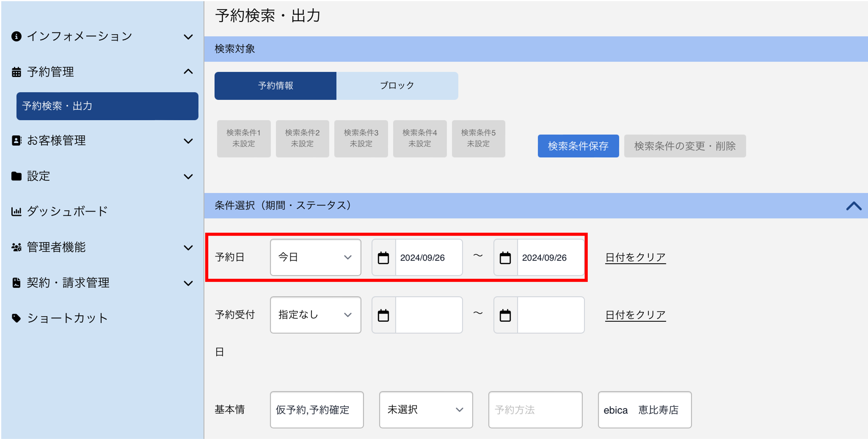Switch to the ブロック tab
The image size is (868, 439).
coord(397,86)
